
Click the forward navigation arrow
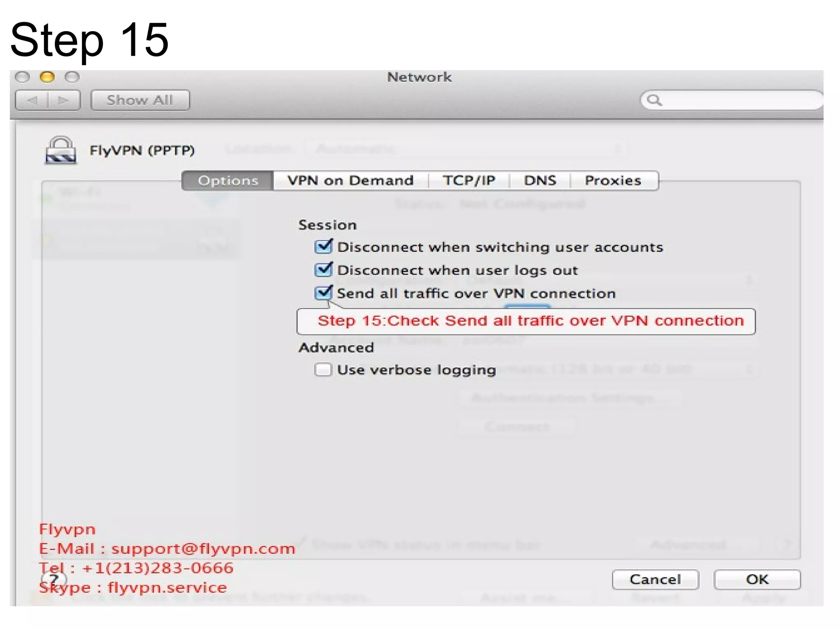pyautogui.click(x=64, y=100)
